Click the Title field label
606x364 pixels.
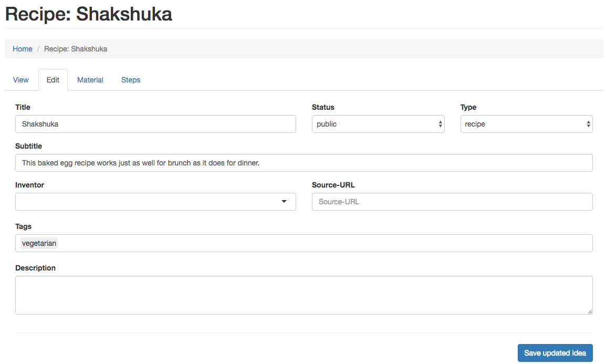(23, 107)
